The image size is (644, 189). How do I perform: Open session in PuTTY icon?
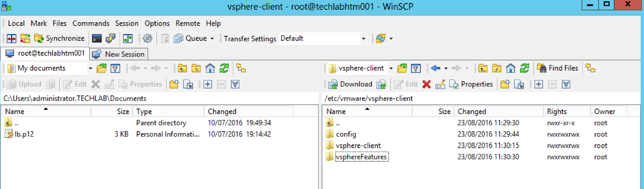click(110, 38)
